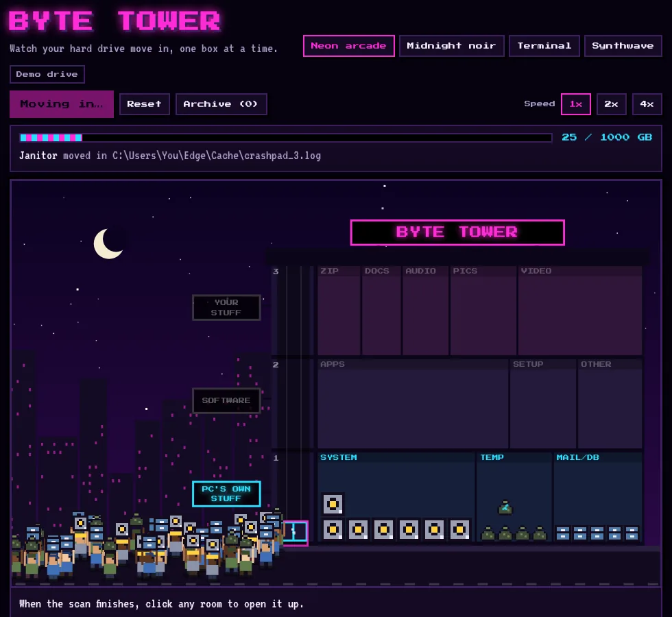Viewport: 672px width, 617px height.
Task: Open the ZIP room
Action: tap(339, 311)
